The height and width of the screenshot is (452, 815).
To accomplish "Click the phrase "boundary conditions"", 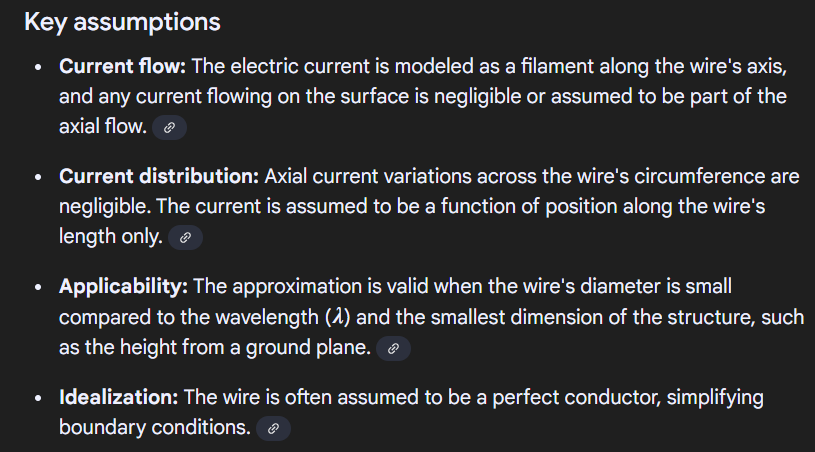I will (x=153, y=427).
